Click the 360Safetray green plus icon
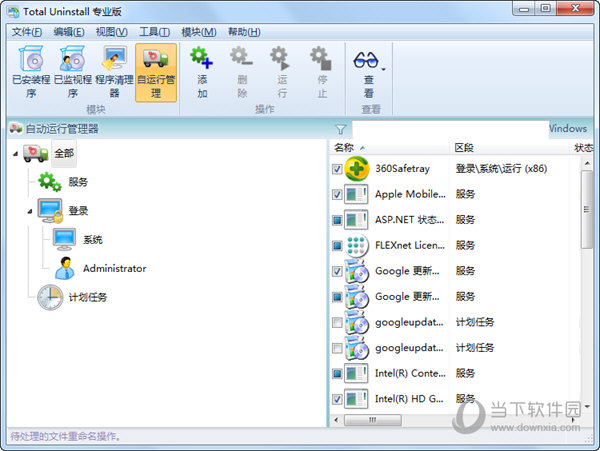 357,169
